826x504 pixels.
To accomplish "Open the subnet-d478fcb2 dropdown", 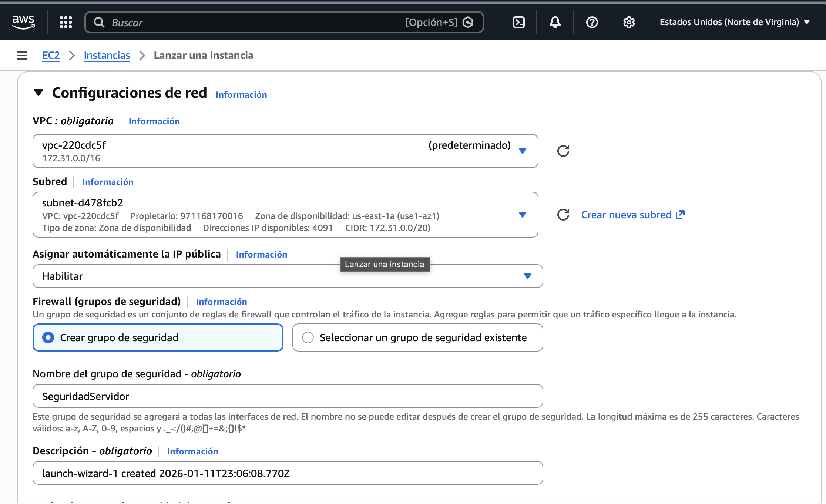I will click(285, 215).
